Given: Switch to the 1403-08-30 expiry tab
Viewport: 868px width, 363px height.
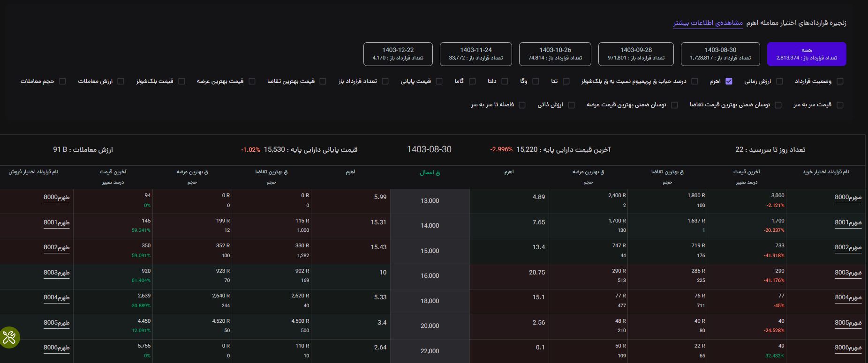Looking at the screenshot, I should [720, 54].
